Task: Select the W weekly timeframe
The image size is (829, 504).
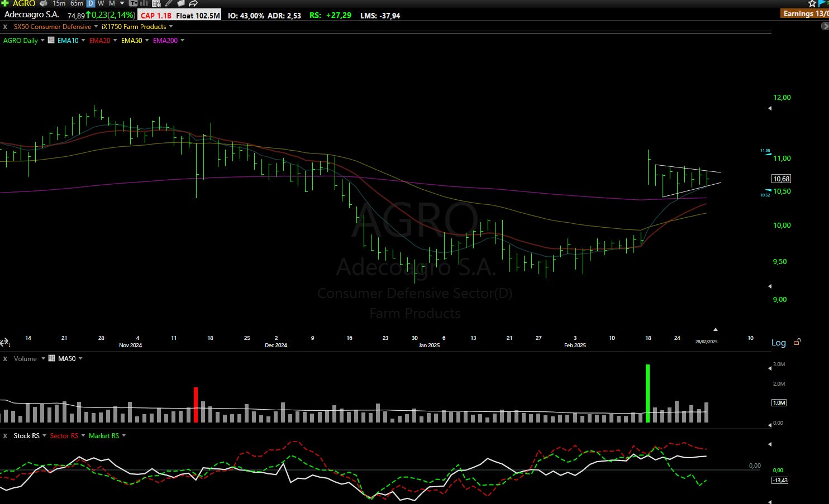Action: click(101, 3)
